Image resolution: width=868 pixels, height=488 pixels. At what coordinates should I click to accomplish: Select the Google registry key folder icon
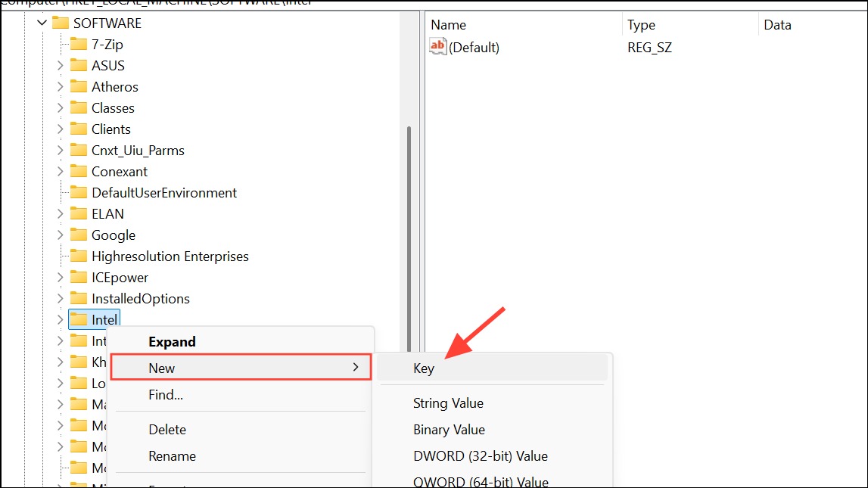(x=79, y=235)
